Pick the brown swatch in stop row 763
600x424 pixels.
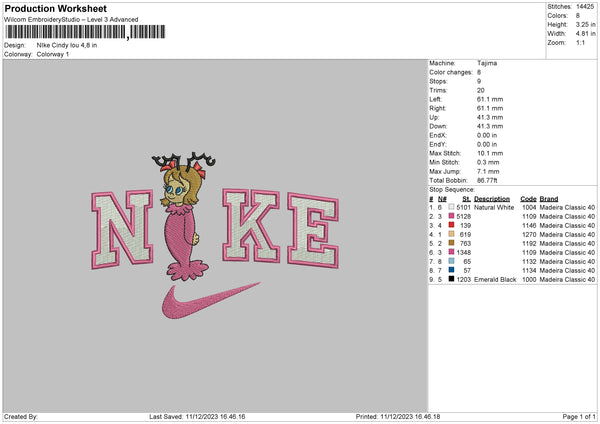(x=451, y=243)
